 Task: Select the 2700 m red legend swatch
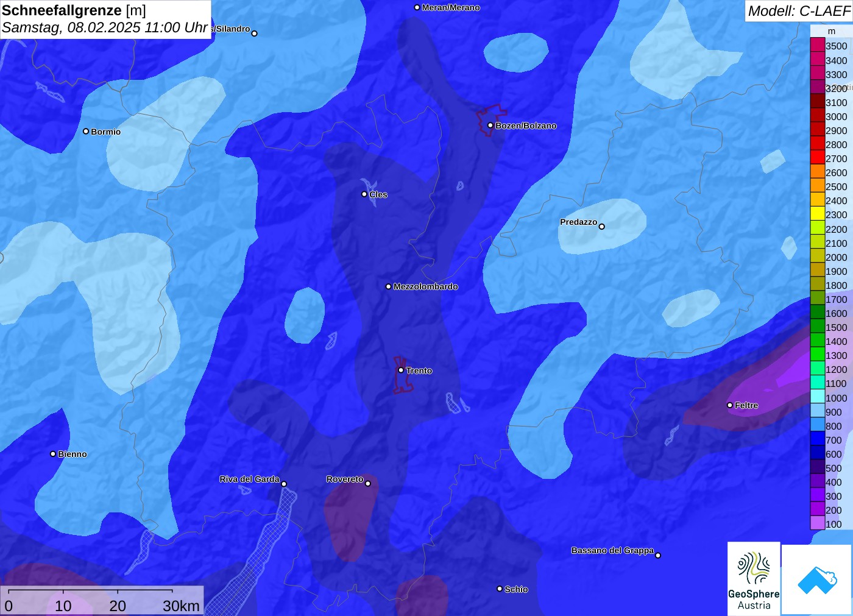(818, 158)
